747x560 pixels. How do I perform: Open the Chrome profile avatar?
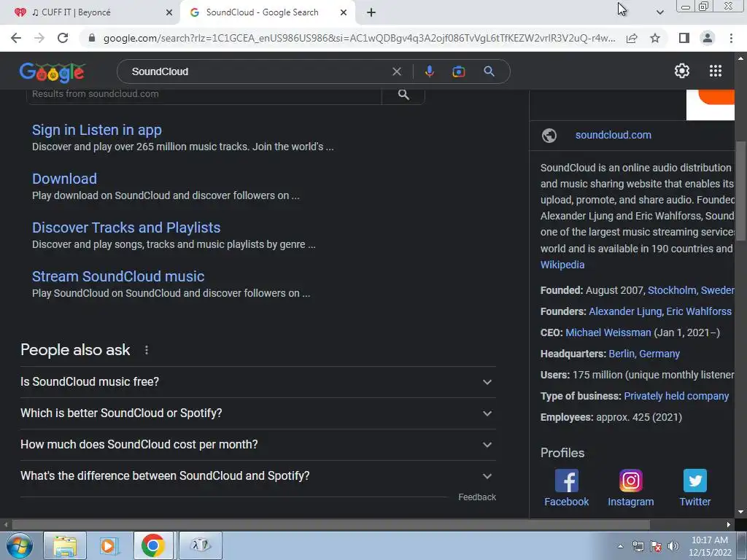pyautogui.click(x=708, y=38)
